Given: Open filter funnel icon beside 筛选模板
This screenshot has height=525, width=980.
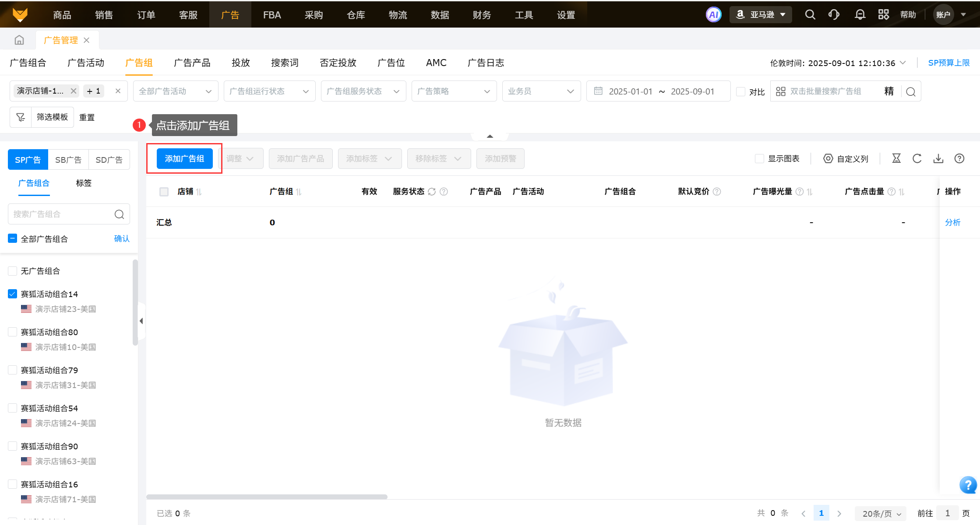Looking at the screenshot, I should (21, 117).
